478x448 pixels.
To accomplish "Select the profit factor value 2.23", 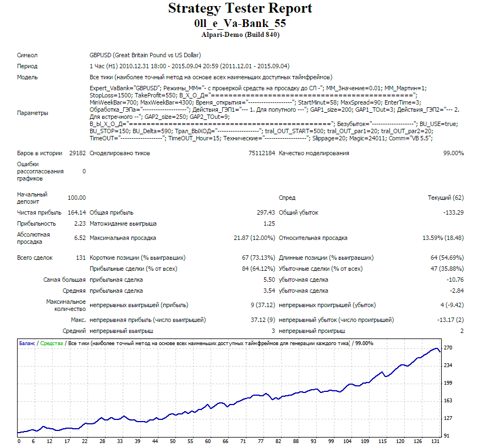I will 80,223.
